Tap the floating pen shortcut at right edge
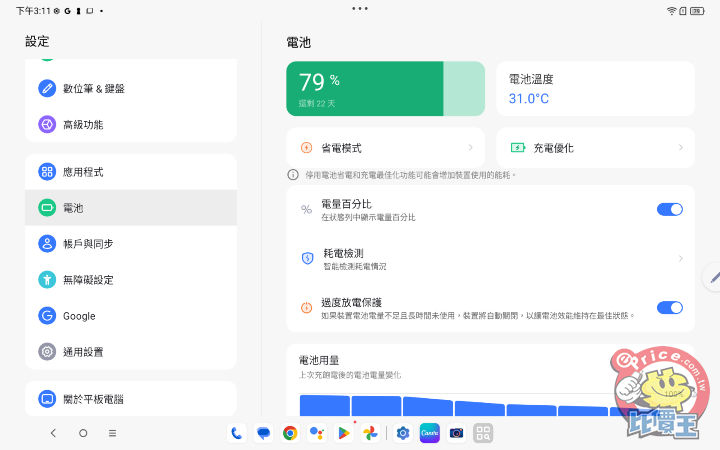The width and height of the screenshot is (720, 450). (713, 277)
